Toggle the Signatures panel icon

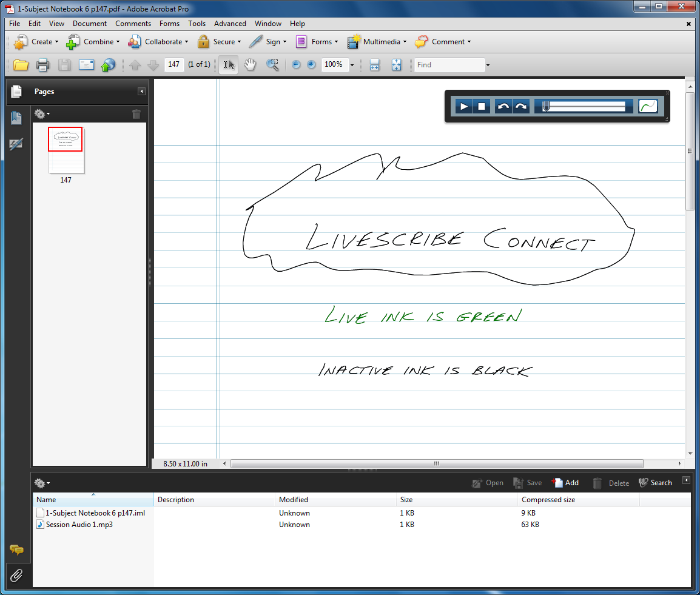click(16, 144)
